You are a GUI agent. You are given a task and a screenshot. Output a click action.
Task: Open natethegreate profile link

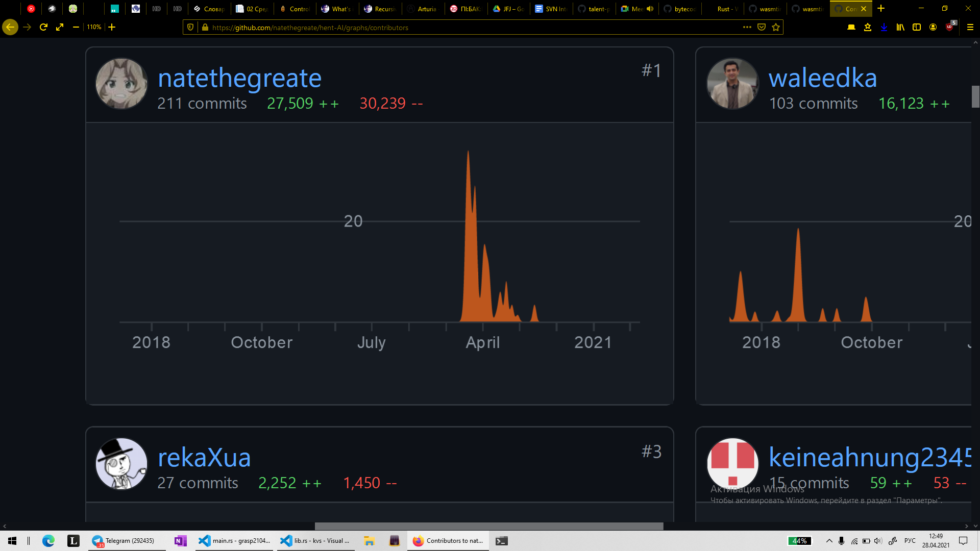[239, 78]
